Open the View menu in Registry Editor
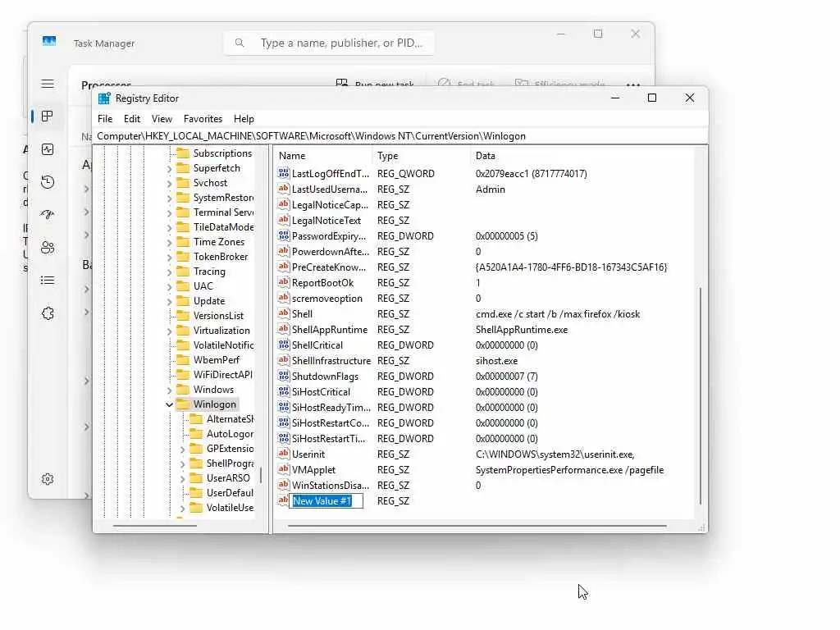Viewport: 840px width, 630px height. (x=162, y=118)
